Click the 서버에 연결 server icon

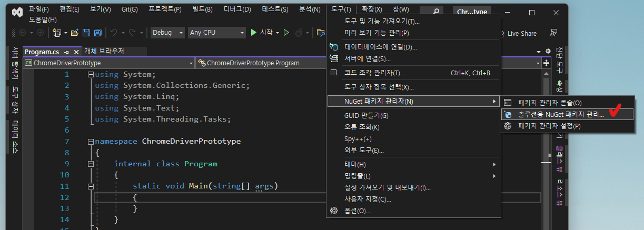333,58
